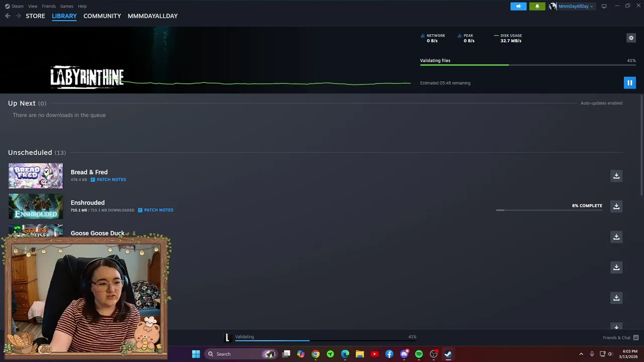The width and height of the screenshot is (644, 362).
Task: Click the DISK USAGE 32.7 MB/s stat
Action: 508,38
